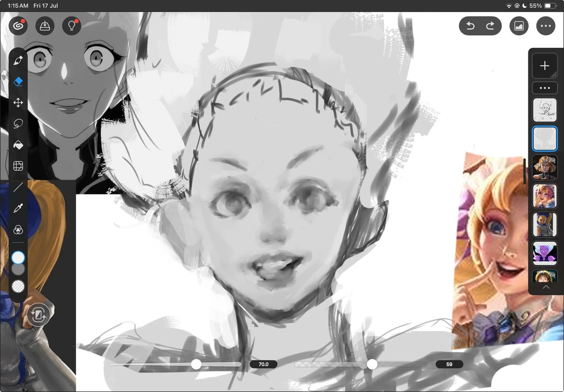Open the perspective grid guide tool
Viewport: 564px width, 392px height.
coord(18,166)
